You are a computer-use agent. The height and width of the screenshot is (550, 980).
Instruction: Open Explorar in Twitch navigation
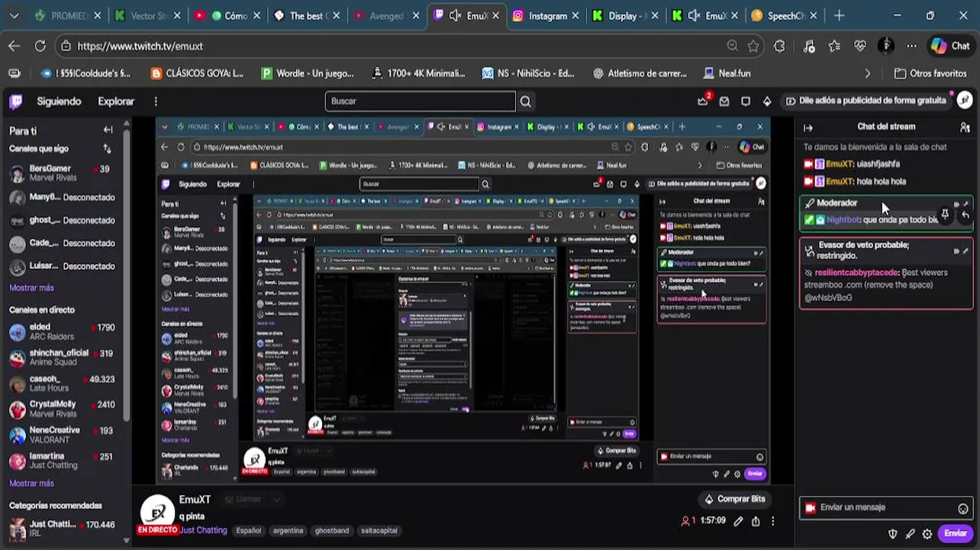pos(116,101)
